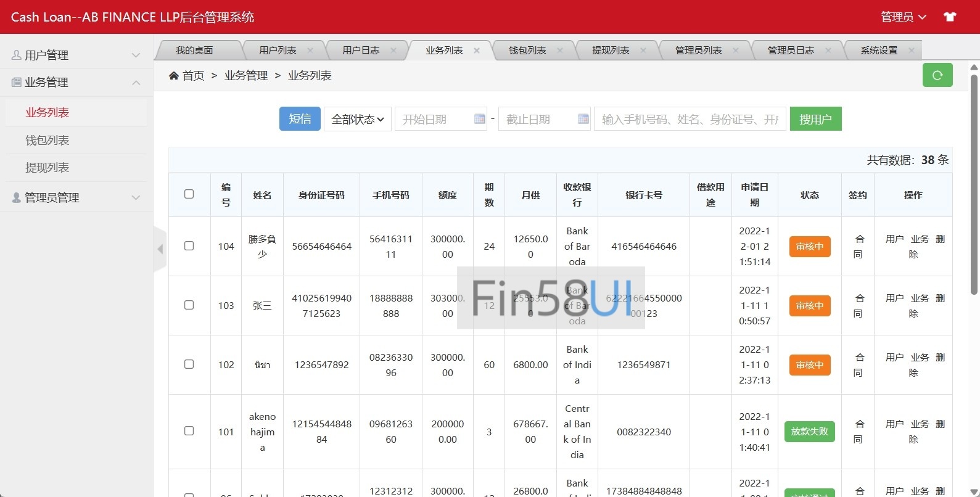The width and height of the screenshot is (980, 497).
Task: Toggle the select-all header checkbox
Action: [x=189, y=194]
